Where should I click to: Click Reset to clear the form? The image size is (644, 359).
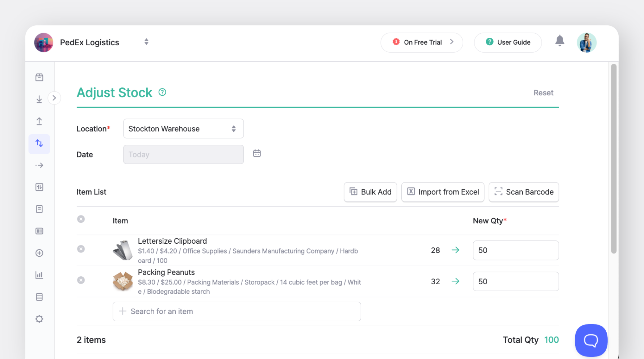pos(543,92)
